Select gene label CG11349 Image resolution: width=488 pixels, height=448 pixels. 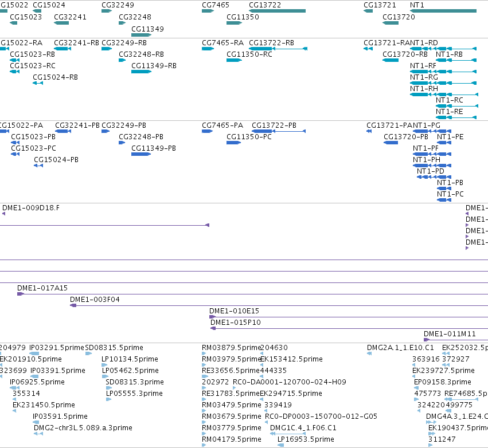coord(147,29)
